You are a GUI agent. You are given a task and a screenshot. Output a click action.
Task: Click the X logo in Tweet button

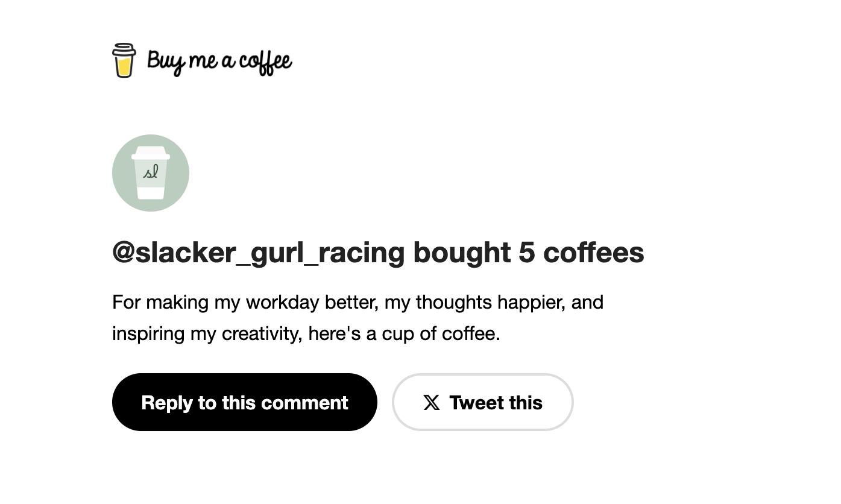(431, 403)
